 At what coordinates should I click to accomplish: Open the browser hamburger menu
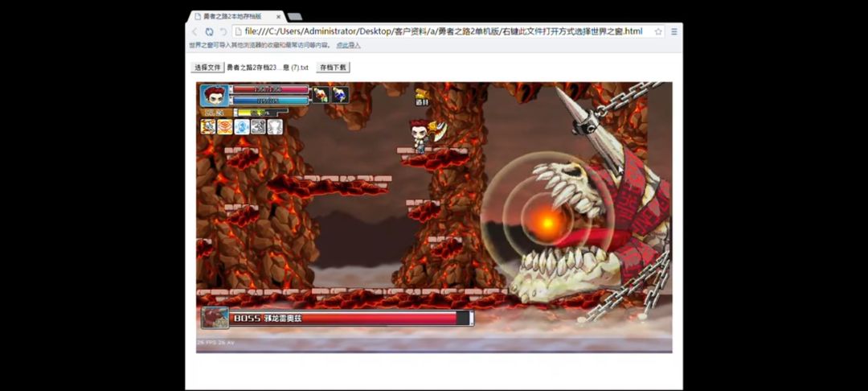click(674, 31)
